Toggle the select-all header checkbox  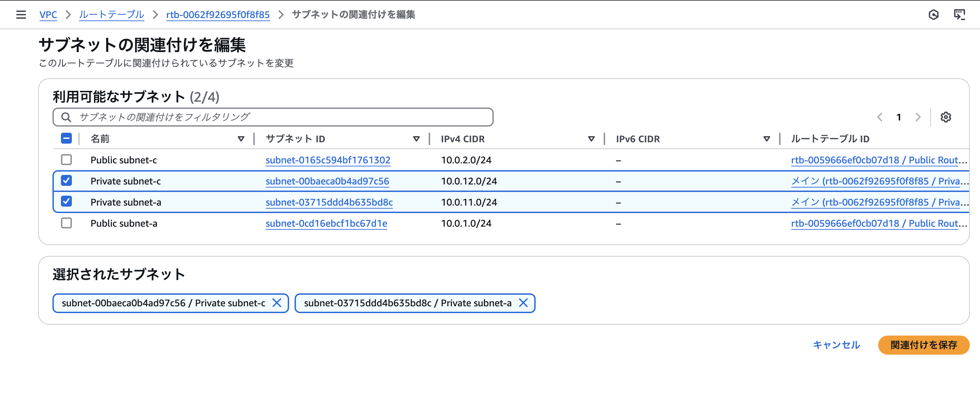click(66, 139)
